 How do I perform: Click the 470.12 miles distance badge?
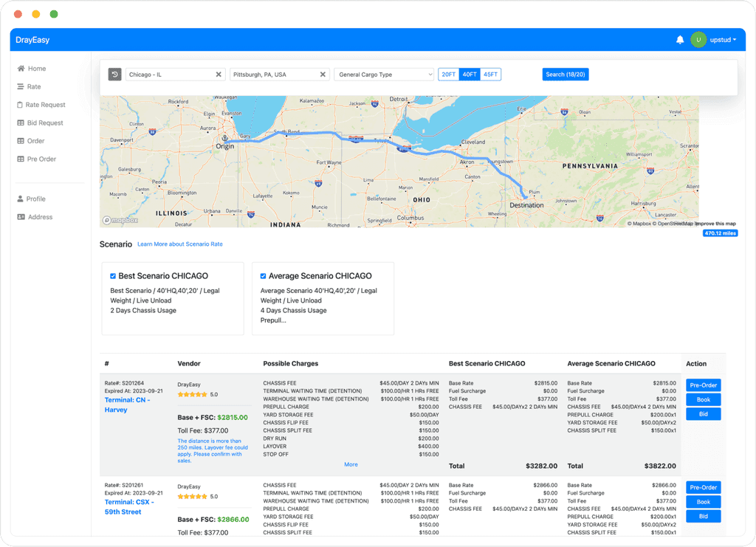720,233
